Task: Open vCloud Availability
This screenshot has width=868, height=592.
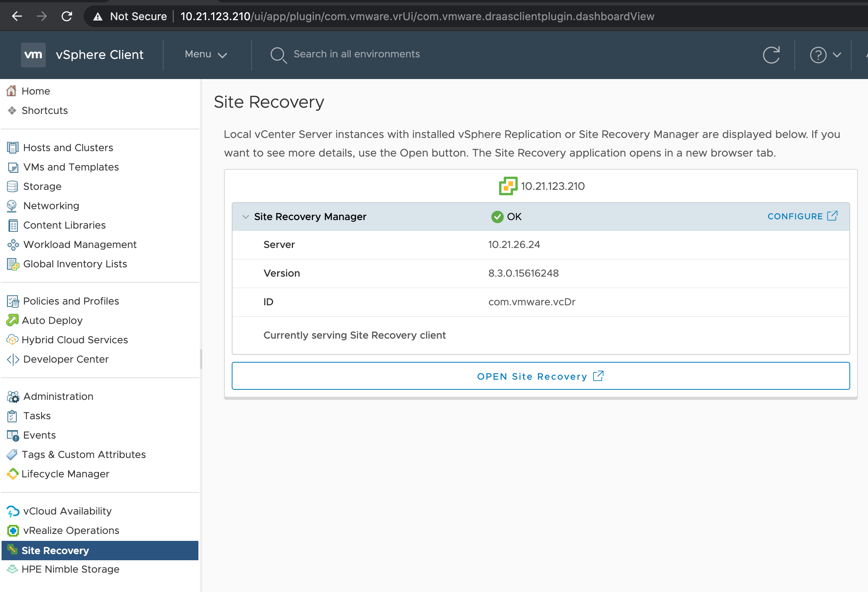Action: pyautogui.click(x=67, y=511)
